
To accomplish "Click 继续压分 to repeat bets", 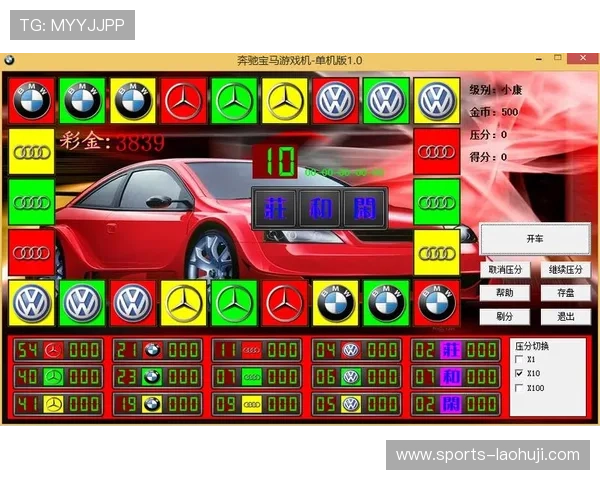I will pos(565,270).
